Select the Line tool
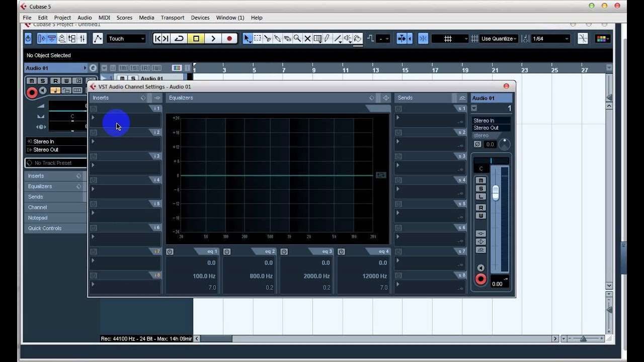Viewport: 644px width, 362px height. click(x=338, y=39)
